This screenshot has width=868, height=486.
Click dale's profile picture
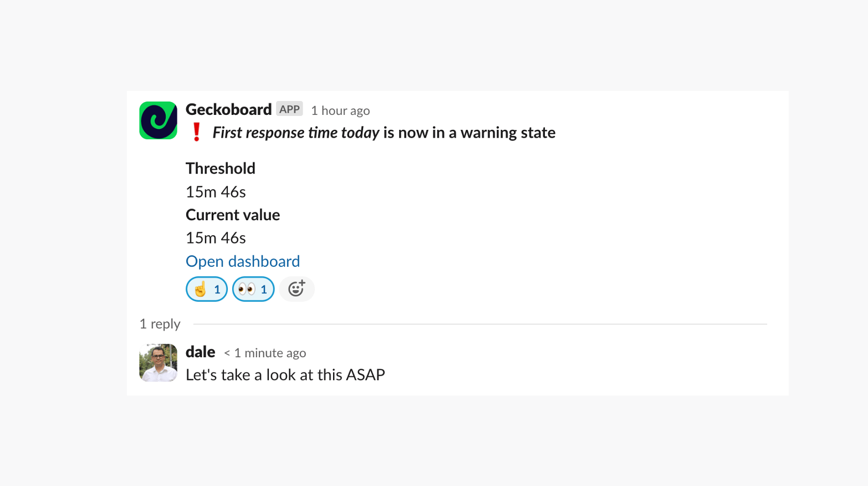click(158, 363)
